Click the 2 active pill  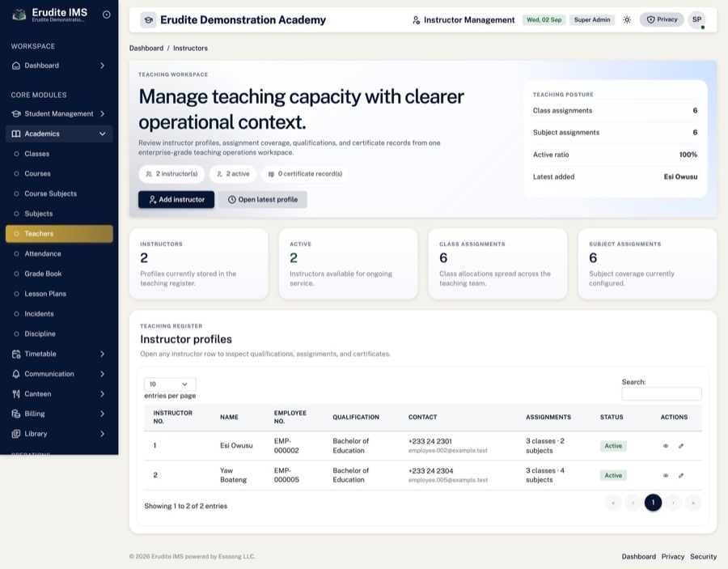[x=233, y=174]
